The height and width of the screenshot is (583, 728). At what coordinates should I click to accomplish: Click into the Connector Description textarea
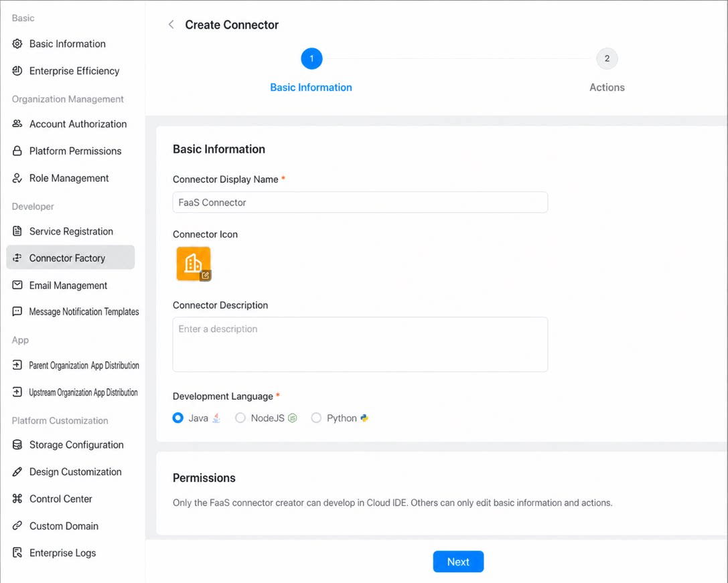360,345
